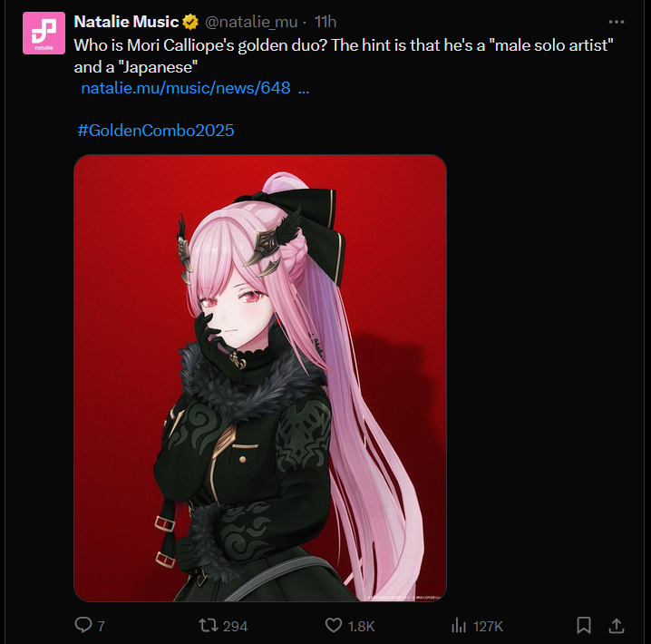Click the gold verified badge
651x644 pixels.
point(190,22)
